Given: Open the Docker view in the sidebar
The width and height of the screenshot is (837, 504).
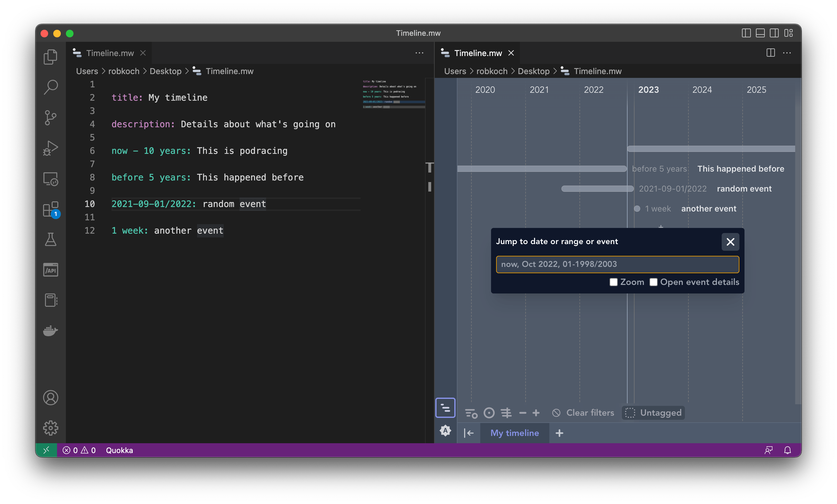Looking at the screenshot, I should 50,331.
